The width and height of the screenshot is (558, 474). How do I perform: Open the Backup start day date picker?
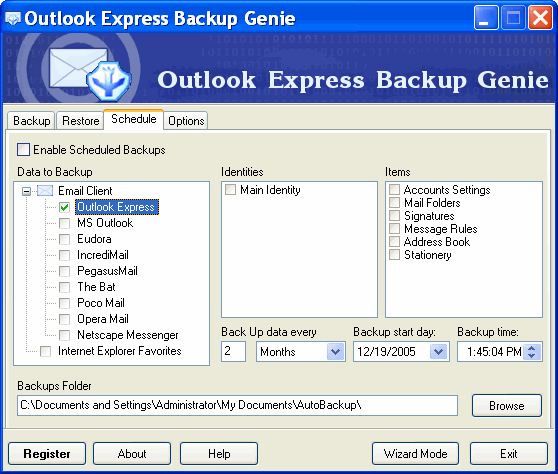[x=438, y=352]
